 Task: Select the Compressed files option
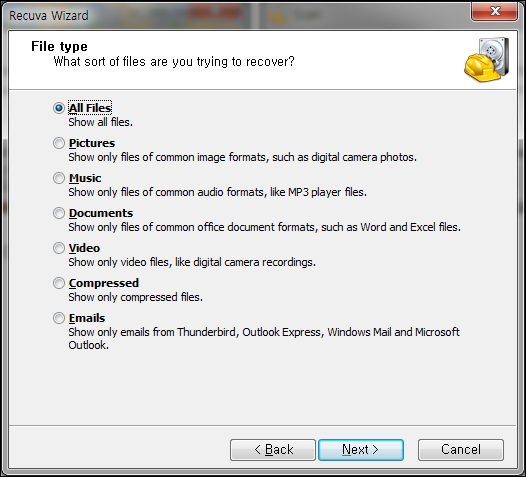pyautogui.click(x=59, y=283)
